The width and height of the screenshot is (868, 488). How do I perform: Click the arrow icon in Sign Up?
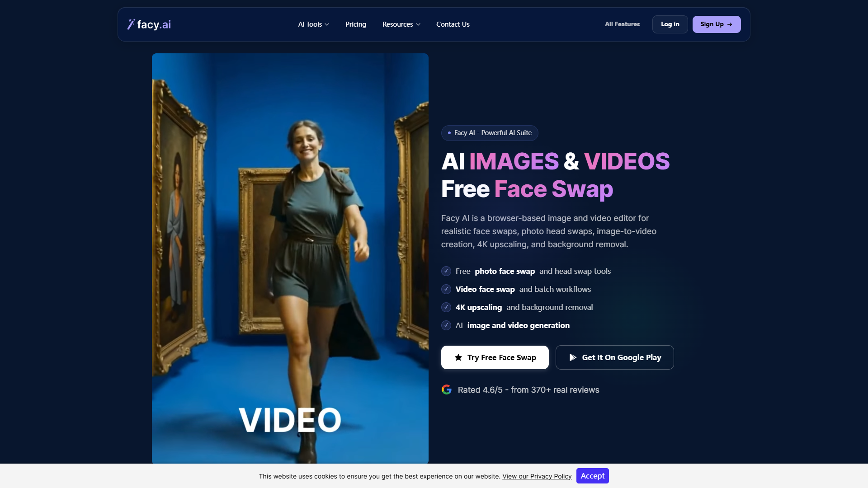730,24
